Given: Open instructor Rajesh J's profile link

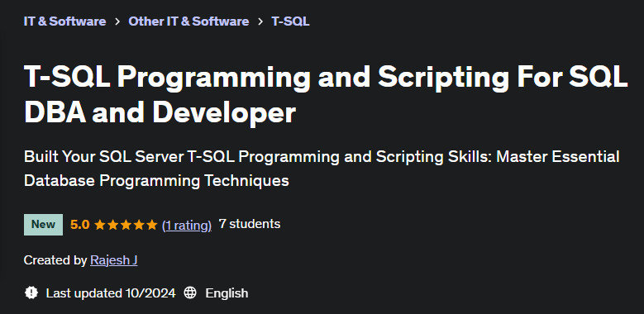Looking at the screenshot, I should (114, 260).
